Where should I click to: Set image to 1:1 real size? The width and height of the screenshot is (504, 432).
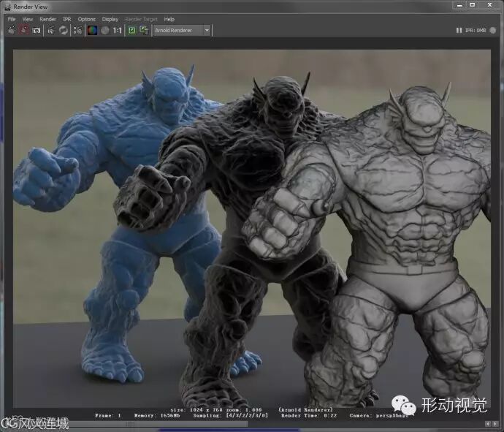(x=118, y=30)
